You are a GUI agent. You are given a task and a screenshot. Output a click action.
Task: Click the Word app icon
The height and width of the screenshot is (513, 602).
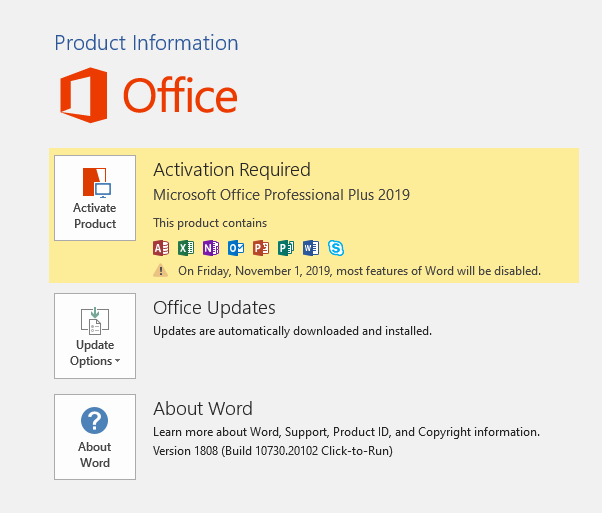pos(311,248)
